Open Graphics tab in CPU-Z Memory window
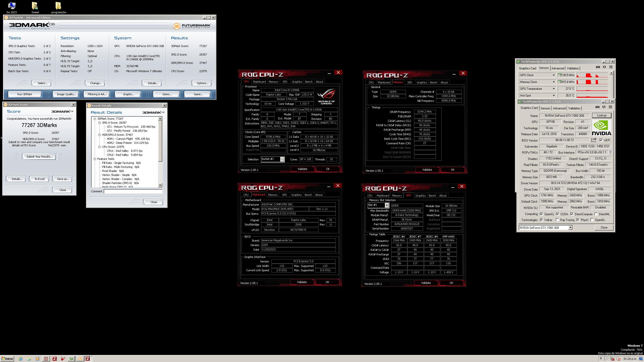Viewport: 644px width, 362px height. 422,82
